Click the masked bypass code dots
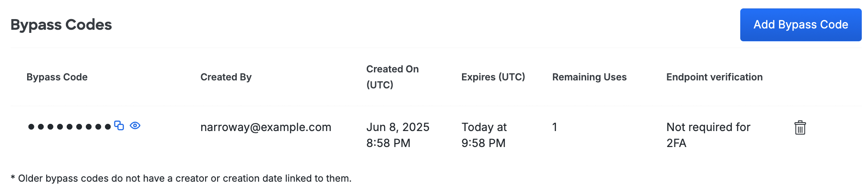868x195 pixels. tap(69, 127)
